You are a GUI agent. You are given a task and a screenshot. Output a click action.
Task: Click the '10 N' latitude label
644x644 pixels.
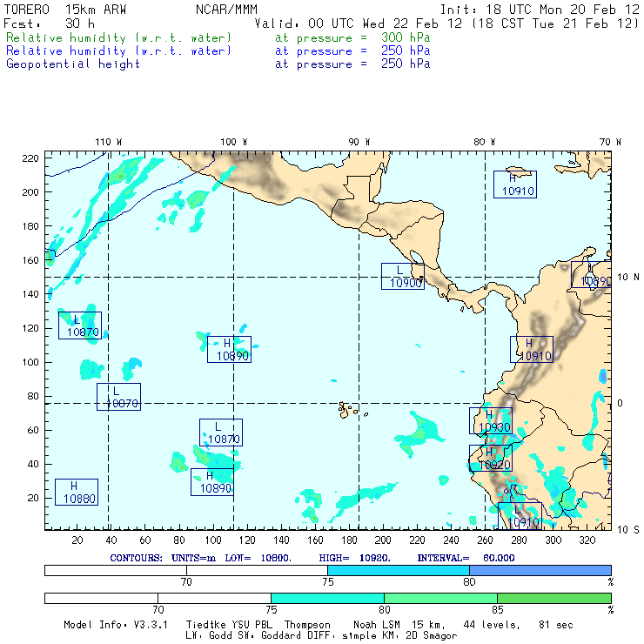coord(628,278)
